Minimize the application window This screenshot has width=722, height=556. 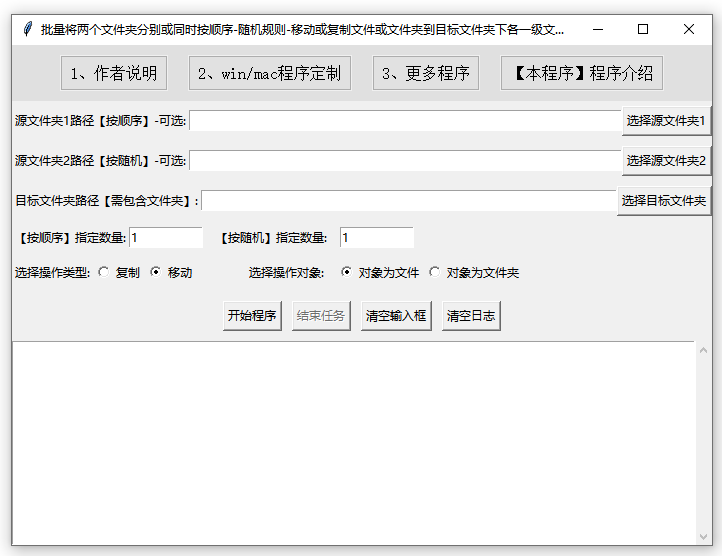tap(598, 29)
